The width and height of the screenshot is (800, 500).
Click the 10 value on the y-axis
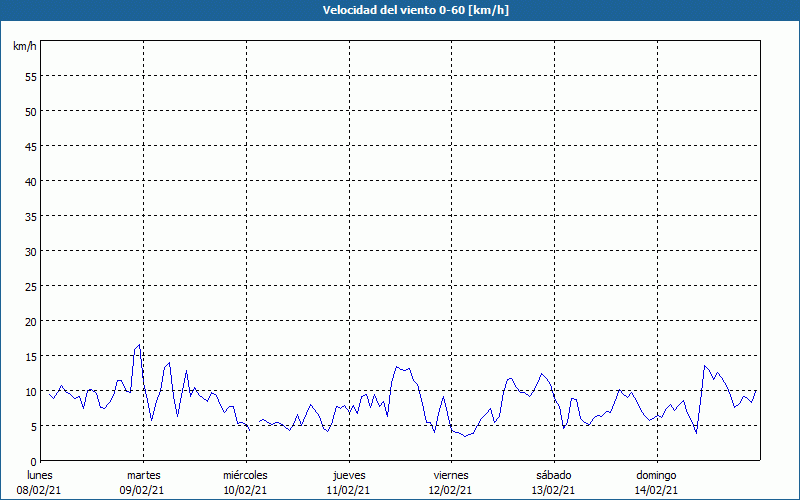[31, 392]
